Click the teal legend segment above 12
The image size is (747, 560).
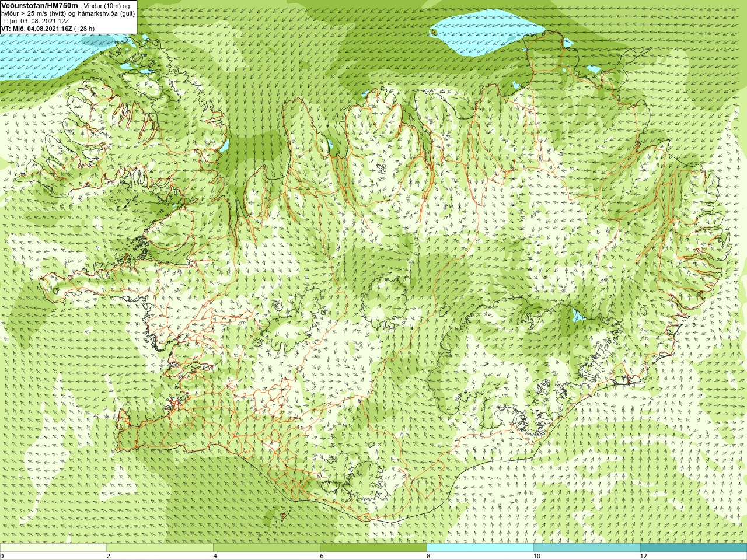click(693, 548)
